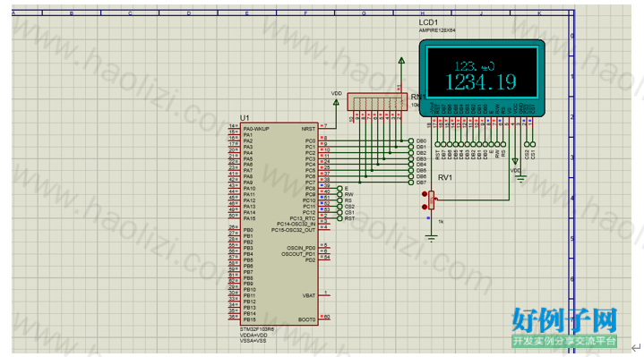Image resolution: width=644 pixels, height=357 pixels.
Task: Select the RV1 potentiometer body
Action: 431,200
